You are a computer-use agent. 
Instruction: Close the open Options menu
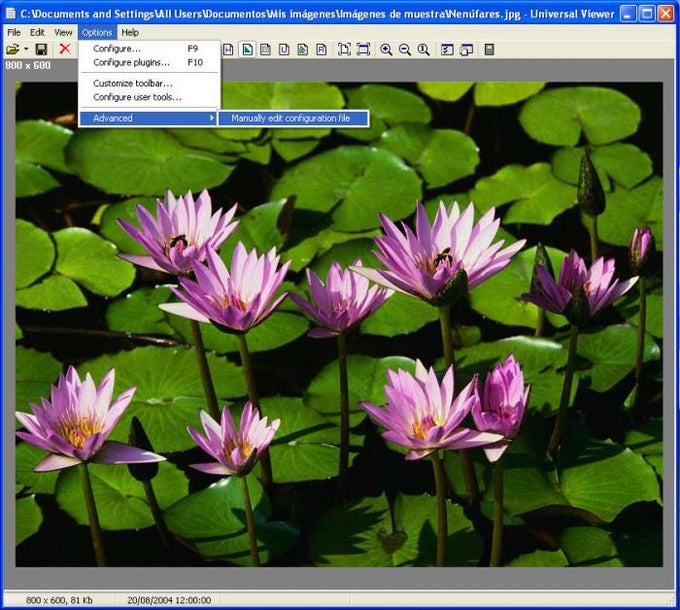[97, 33]
